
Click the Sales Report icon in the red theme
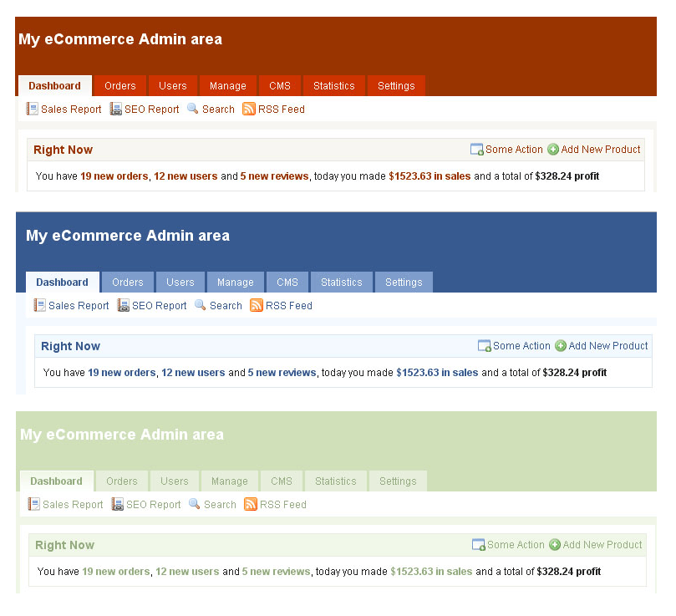click(x=32, y=109)
